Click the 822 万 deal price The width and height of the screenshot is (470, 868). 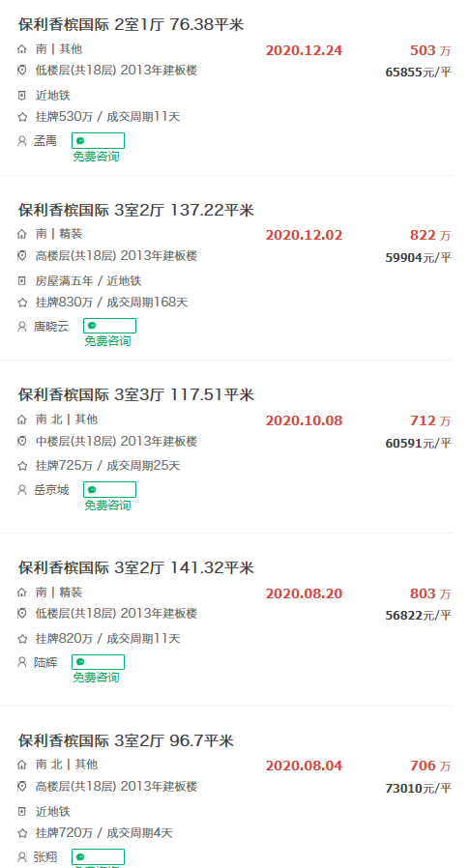point(430,235)
